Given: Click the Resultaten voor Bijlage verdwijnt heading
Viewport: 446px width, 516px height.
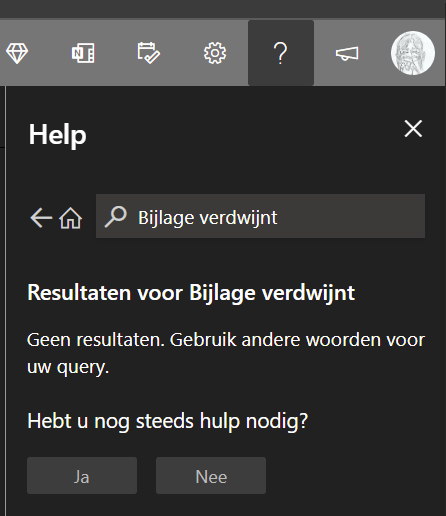Looking at the screenshot, I should [191, 293].
